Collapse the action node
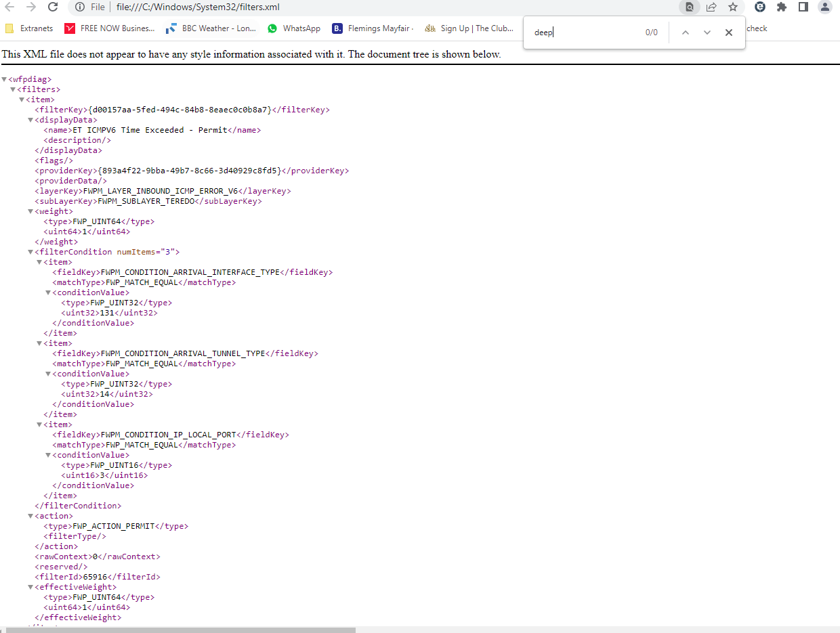 (x=30, y=516)
